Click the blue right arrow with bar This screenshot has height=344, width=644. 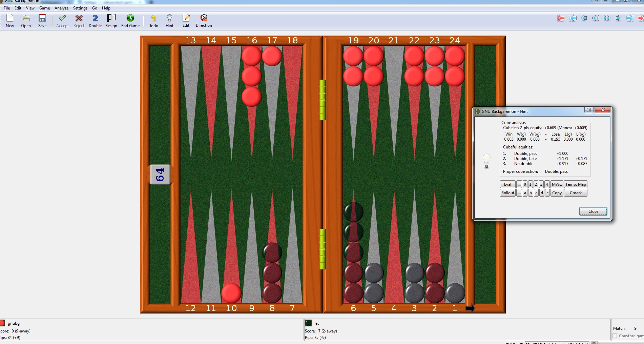point(630,18)
